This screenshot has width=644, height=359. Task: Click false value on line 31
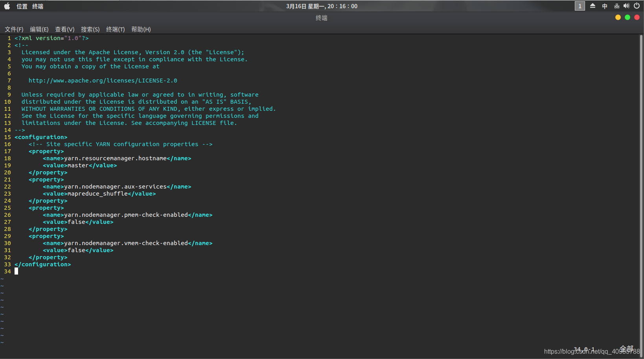point(76,250)
